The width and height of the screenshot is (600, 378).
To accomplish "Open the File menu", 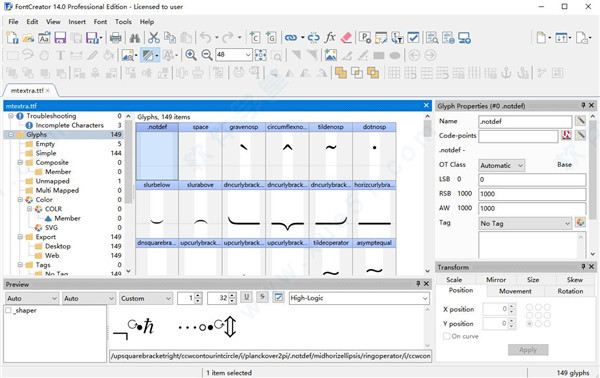I will point(13,22).
